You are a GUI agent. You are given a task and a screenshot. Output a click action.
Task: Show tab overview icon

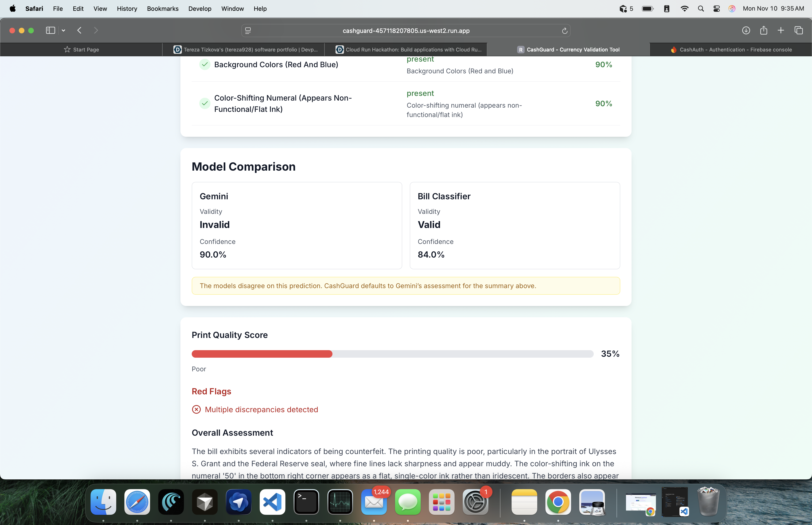pos(799,30)
